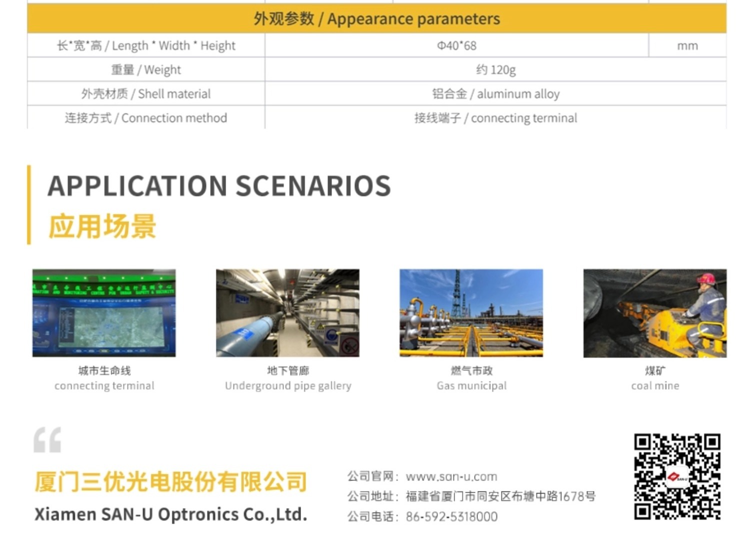Open the underground pipe gallery photo
Screen dimensions: 750x560
point(287,313)
